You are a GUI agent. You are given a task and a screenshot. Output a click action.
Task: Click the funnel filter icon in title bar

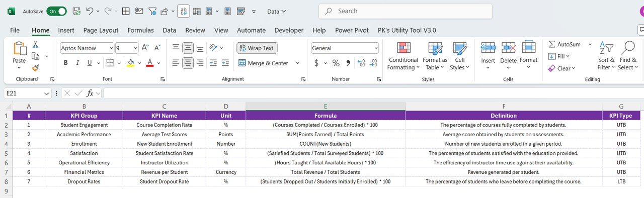152,11
